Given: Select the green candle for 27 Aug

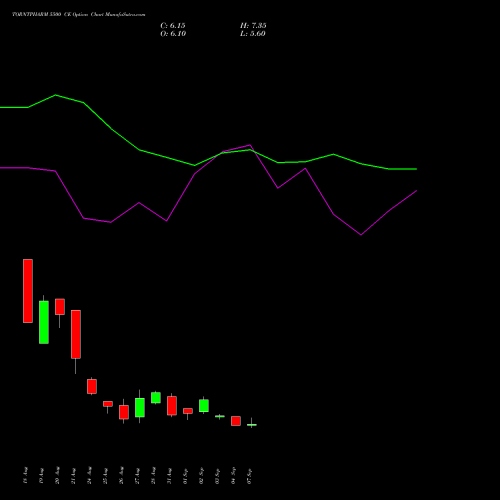Looking at the screenshot, I should coord(140,407).
